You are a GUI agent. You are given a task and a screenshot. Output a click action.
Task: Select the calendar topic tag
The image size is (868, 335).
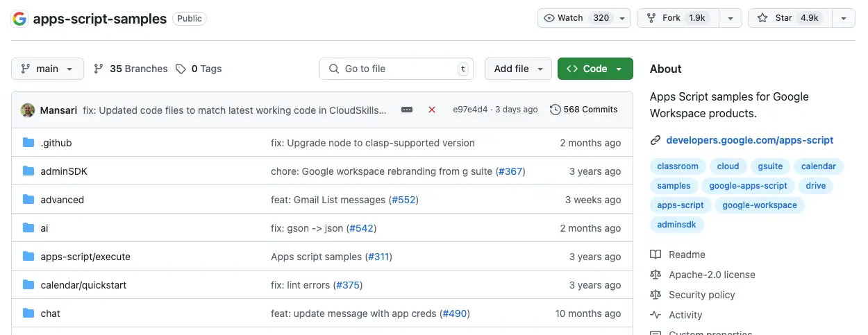click(x=819, y=166)
